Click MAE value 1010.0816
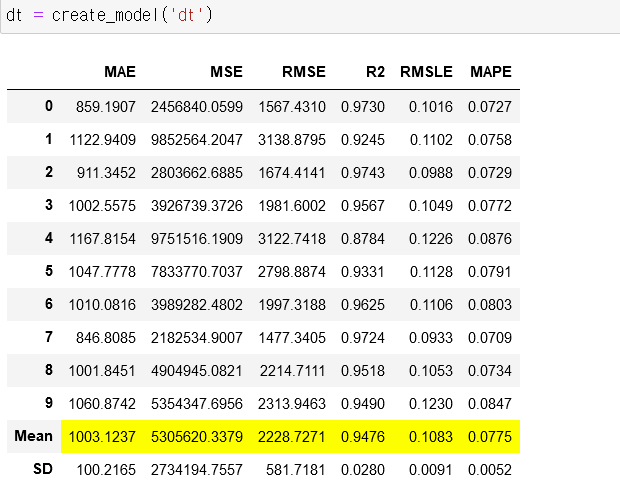 tap(102, 305)
